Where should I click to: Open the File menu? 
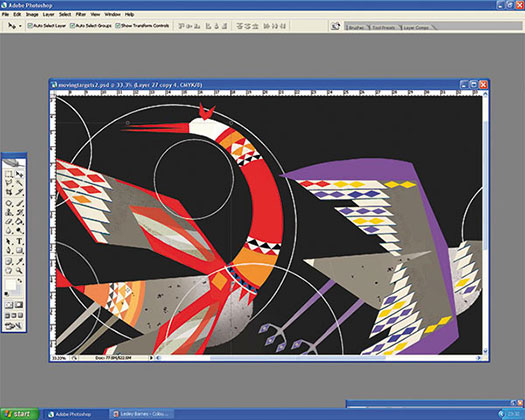click(5, 14)
